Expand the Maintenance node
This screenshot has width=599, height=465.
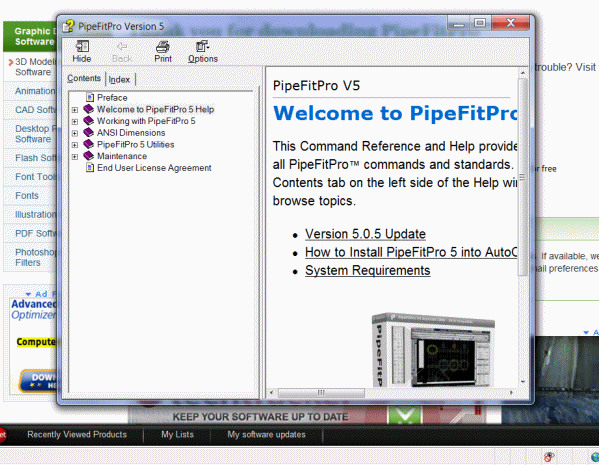tap(75, 157)
